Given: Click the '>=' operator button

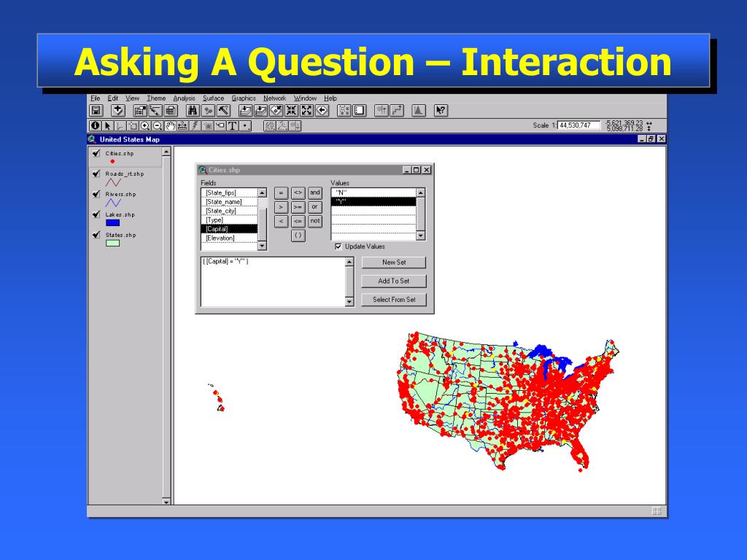Looking at the screenshot, I should click(x=298, y=207).
